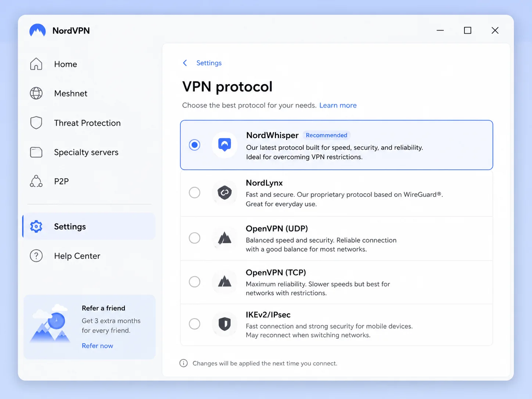Click the IKEv2/IPsec shield icon

click(224, 324)
